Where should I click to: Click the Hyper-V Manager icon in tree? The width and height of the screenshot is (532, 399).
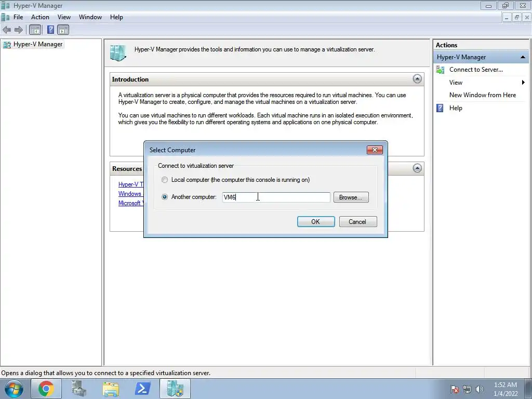(7, 45)
